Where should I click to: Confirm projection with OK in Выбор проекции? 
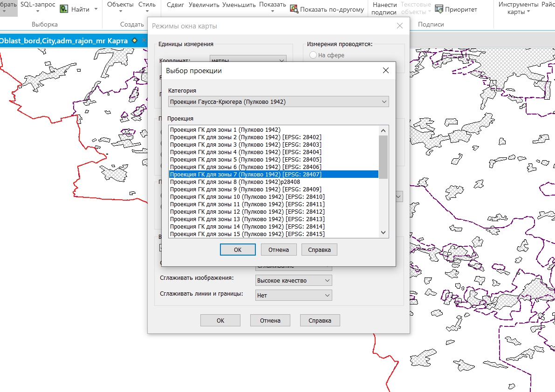238,250
